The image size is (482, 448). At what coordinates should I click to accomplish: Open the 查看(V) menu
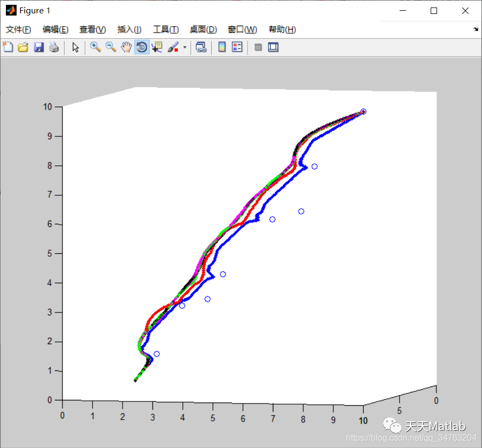tap(93, 29)
